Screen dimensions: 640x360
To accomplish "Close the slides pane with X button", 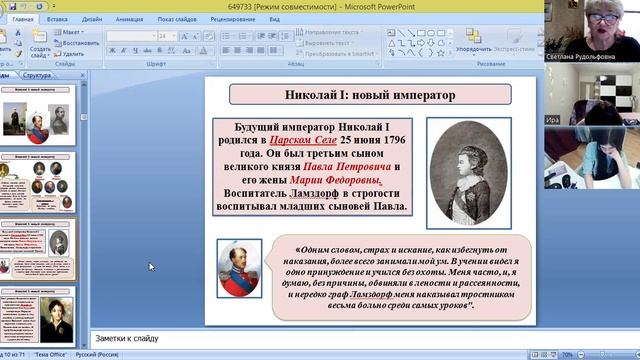I will 82,75.
